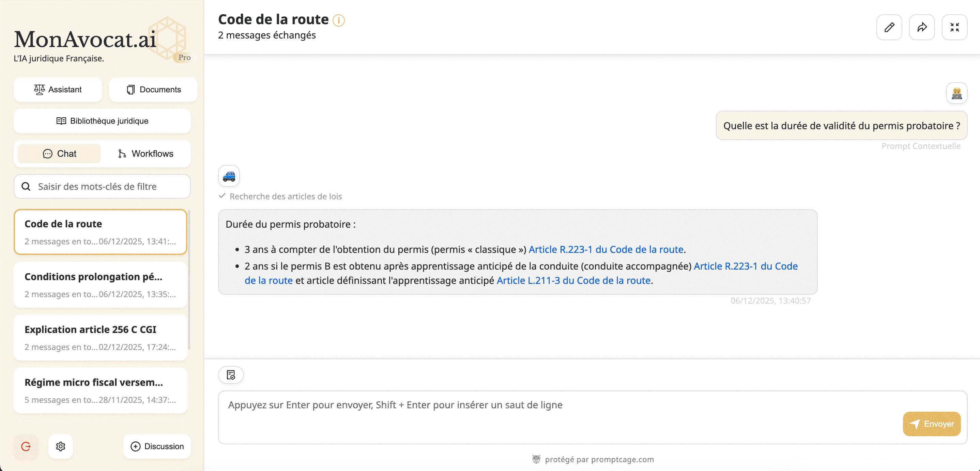Screen dimensions: 980x471
Task: Open the Assistant section
Action: (x=58, y=90)
